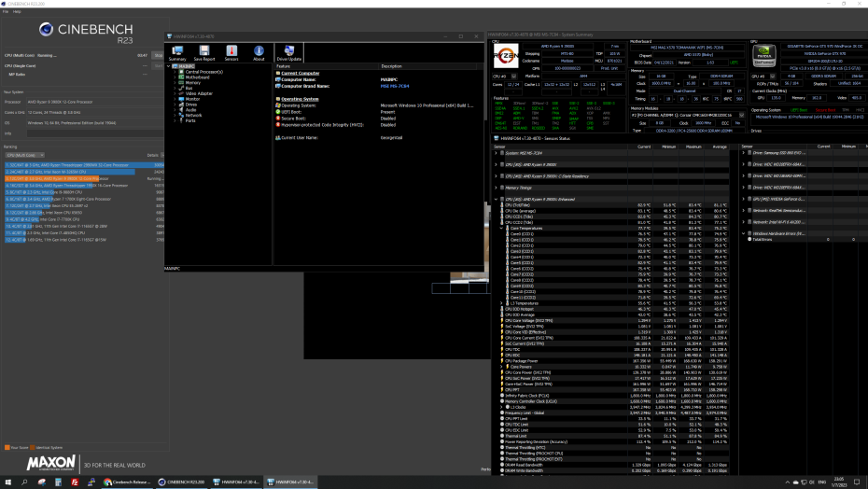Click the NVIDIA GeForce logo in System Summary
The height and width of the screenshot is (489, 868).
[763, 55]
